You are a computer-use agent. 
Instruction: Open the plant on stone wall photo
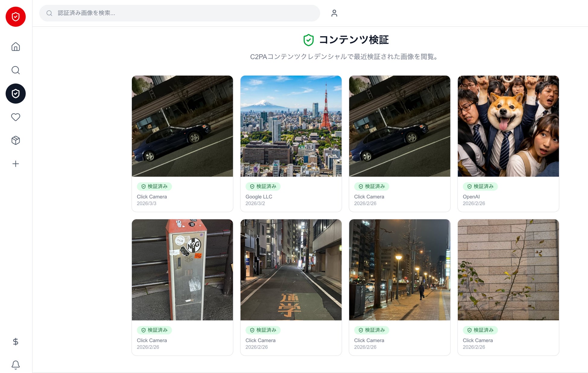(x=508, y=270)
